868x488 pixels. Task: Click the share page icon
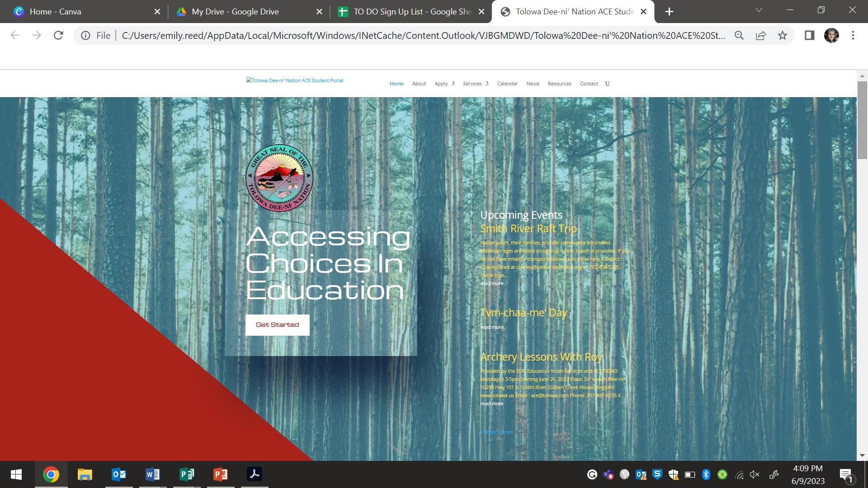[761, 35]
